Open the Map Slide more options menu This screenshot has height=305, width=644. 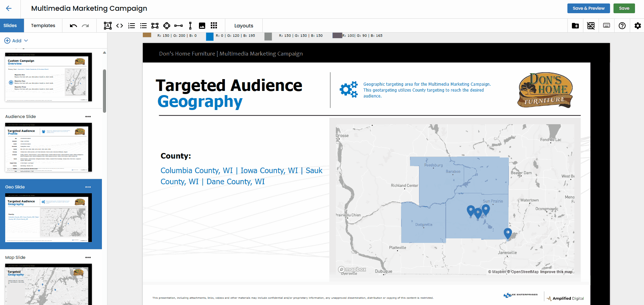(88, 257)
